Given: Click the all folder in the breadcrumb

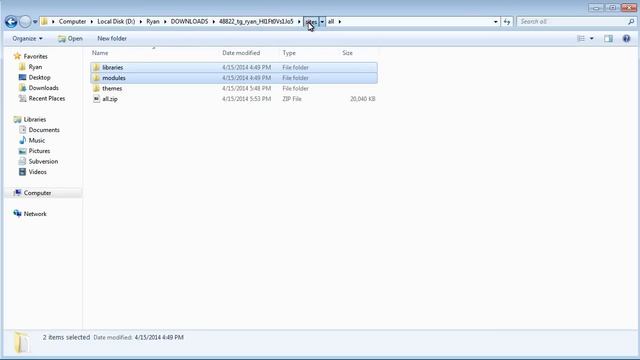Looking at the screenshot, I should (331, 22).
